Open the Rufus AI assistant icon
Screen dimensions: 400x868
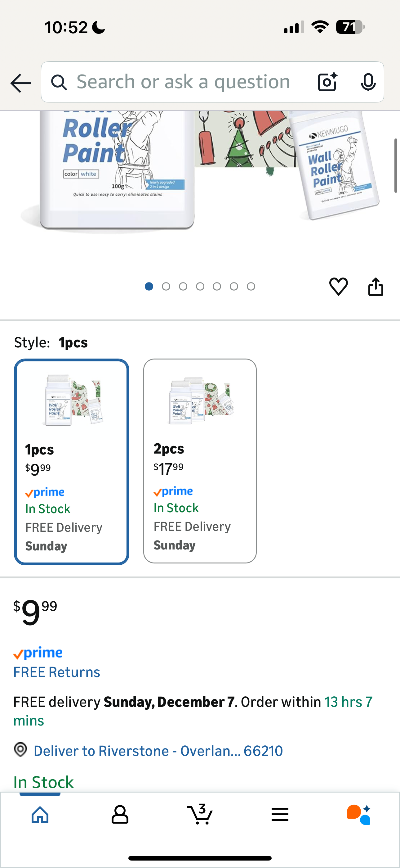pyautogui.click(x=359, y=815)
